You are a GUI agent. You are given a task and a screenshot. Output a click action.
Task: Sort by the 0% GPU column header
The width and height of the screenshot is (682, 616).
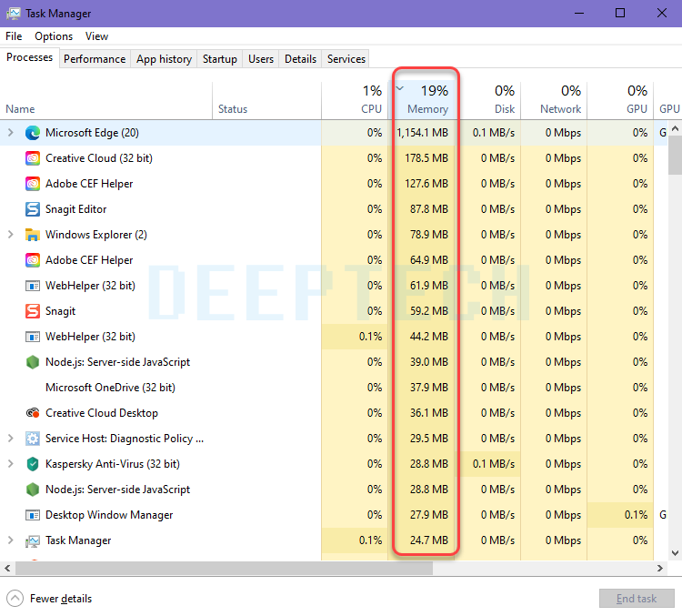pos(620,101)
